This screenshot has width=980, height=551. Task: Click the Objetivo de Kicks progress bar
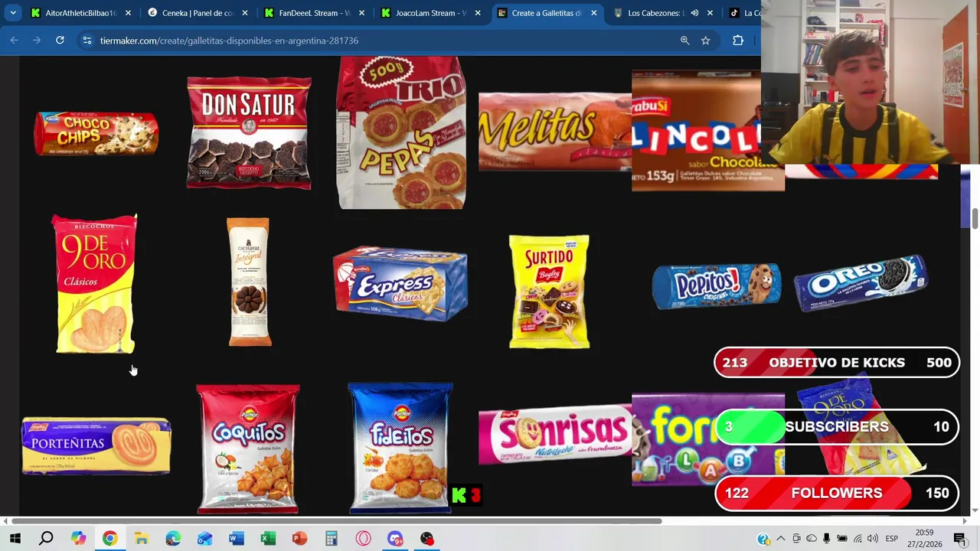837,363
